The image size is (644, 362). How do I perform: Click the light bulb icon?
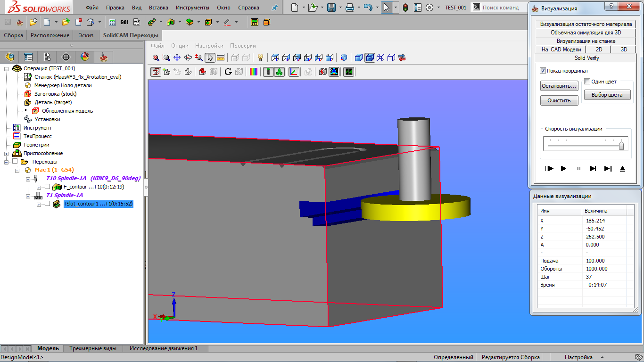pyautogui.click(x=260, y=58)
